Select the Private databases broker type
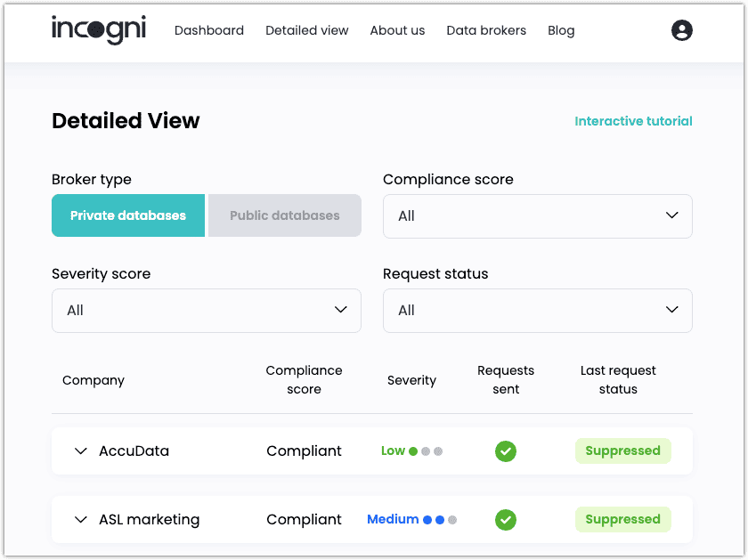 [128, 215]
